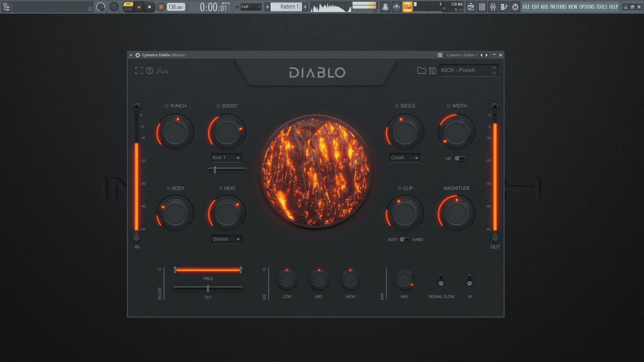The height and width of the screenshot is (362, 644).
Task: Open the preset folder icon in Diablo
Action: pos(422,70)
